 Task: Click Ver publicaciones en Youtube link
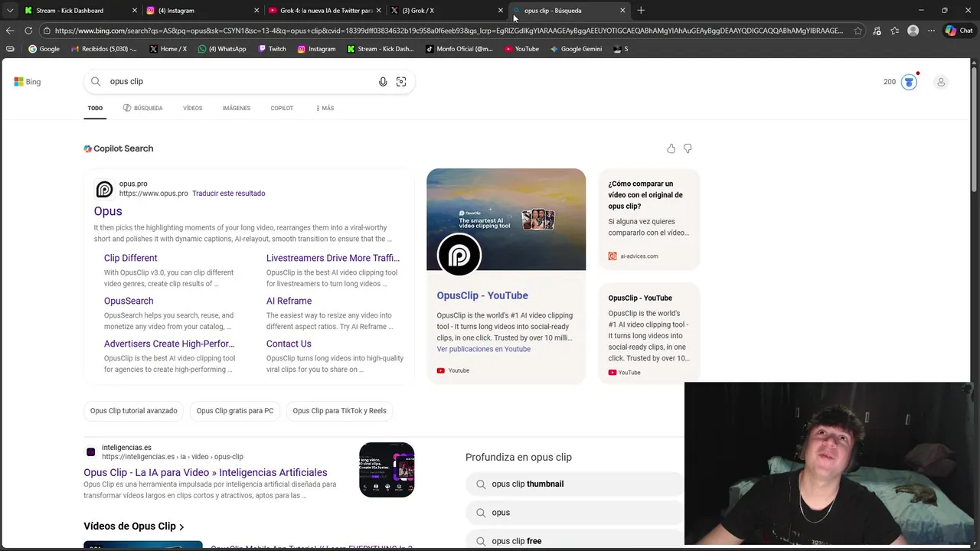484,349
